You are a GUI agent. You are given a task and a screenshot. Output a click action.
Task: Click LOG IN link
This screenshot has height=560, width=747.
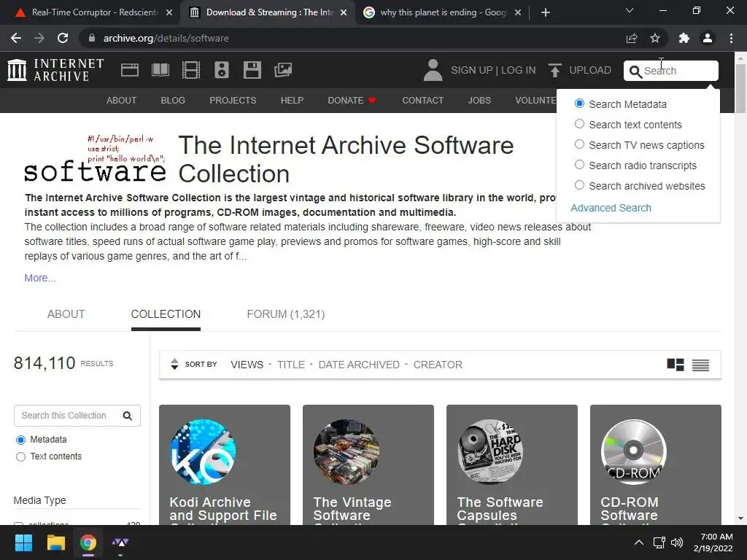tap(519, 71)
